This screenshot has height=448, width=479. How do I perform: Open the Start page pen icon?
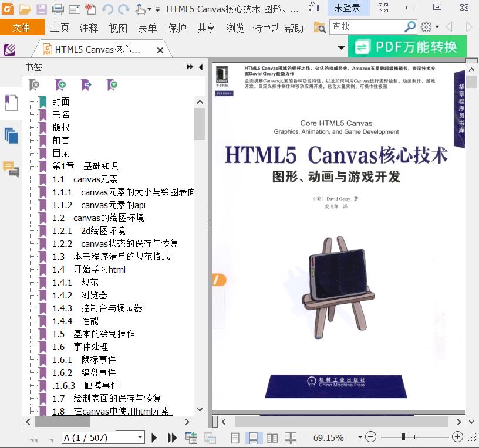click(x=9, y=49)
